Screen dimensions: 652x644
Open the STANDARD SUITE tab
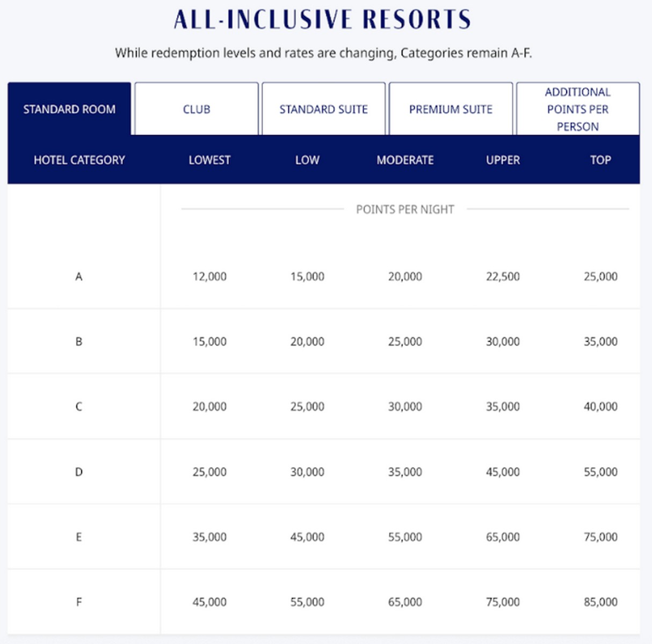(x=323, y=109)
